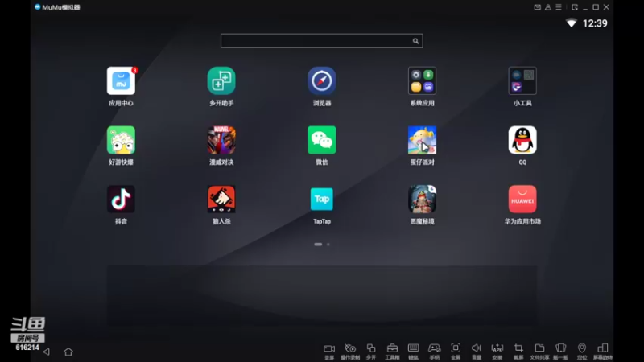The width and height of the screenshot is (644, 362).
Task: Open the TapTap app
Action: 321,199
